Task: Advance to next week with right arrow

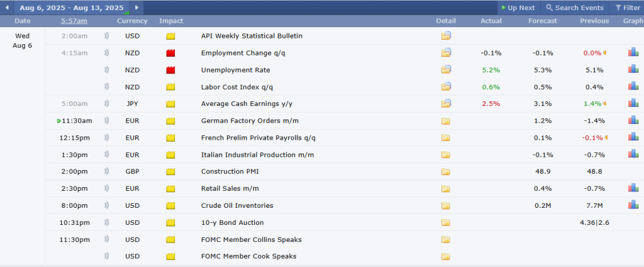Action: pos(138,8)
